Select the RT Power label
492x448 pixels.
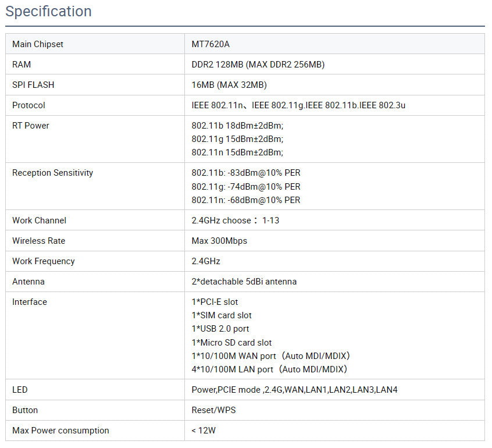tap(30, 126)
